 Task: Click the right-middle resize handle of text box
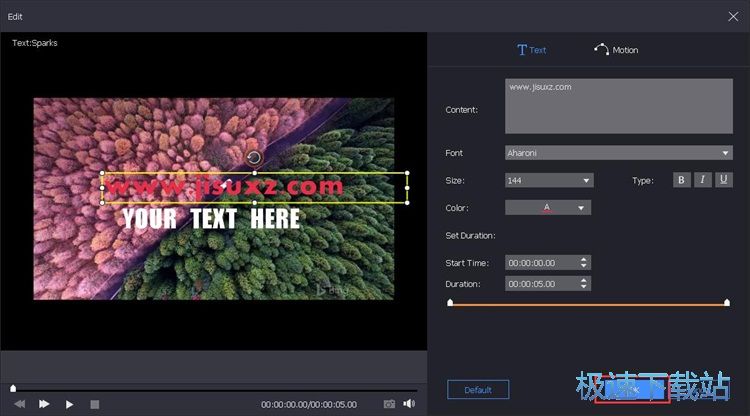click(x=407, y=188)
